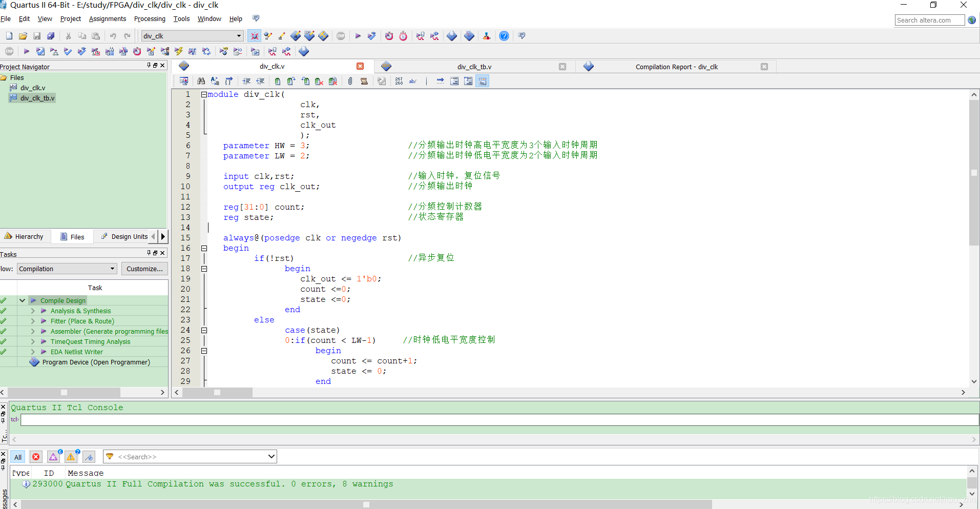
Task: Open a file using the folder icon
Action: coord(23,36)
